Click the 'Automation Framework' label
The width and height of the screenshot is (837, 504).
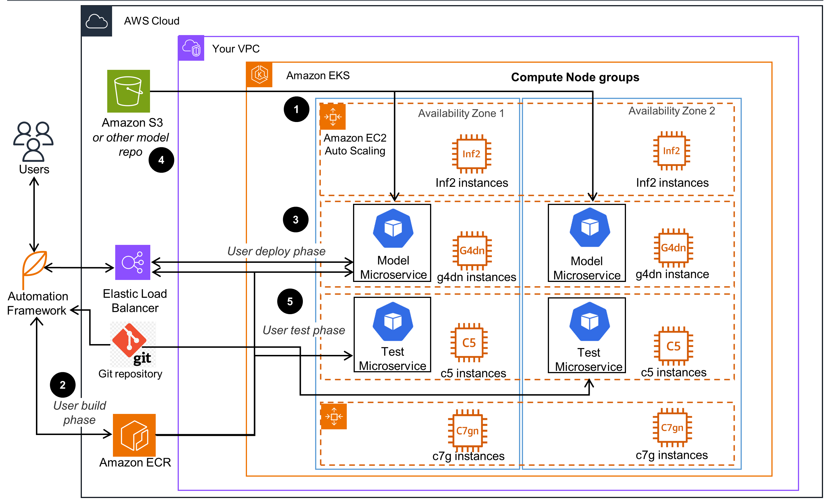(37, 303)
